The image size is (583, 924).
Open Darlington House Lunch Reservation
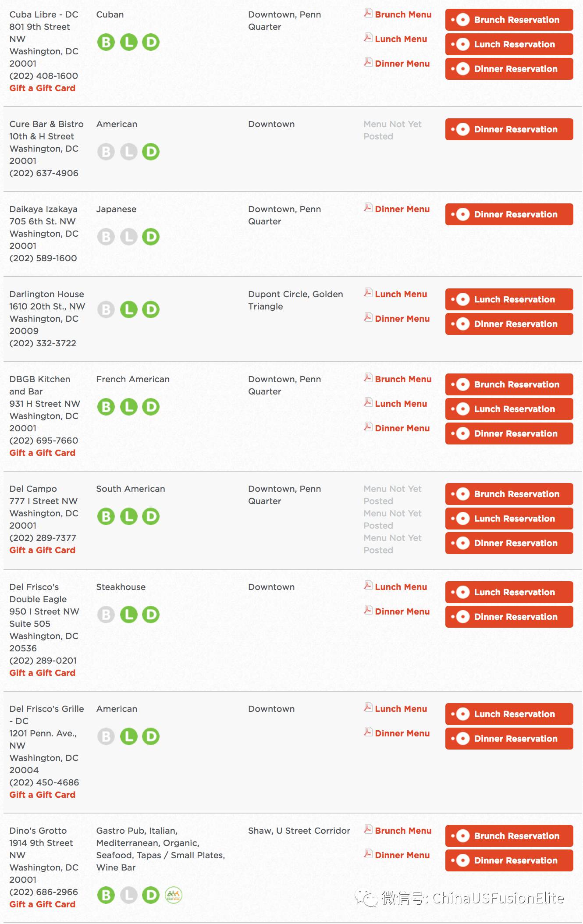509,299
